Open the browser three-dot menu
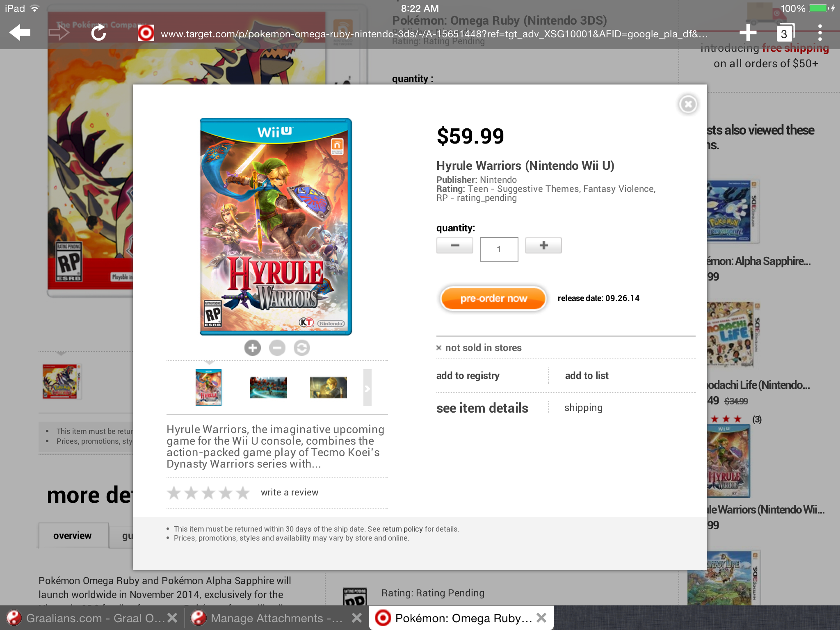 (x=820, y=33)
